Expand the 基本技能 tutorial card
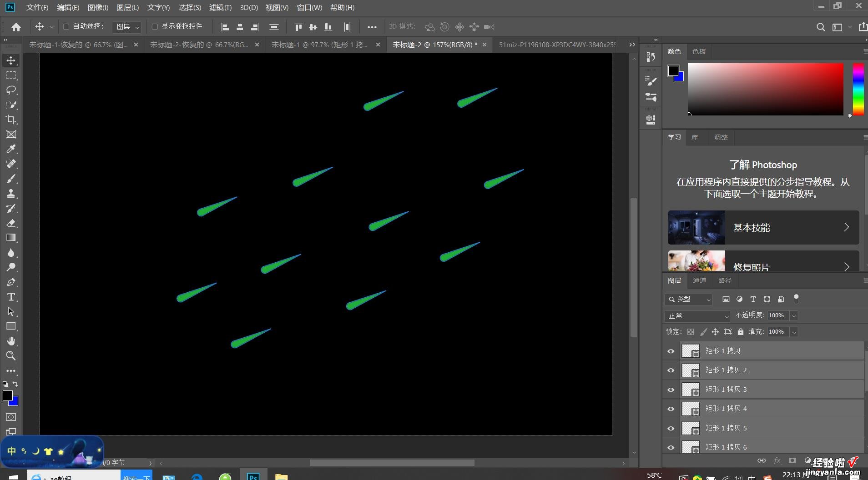868x480 pixels. (763, 227)
